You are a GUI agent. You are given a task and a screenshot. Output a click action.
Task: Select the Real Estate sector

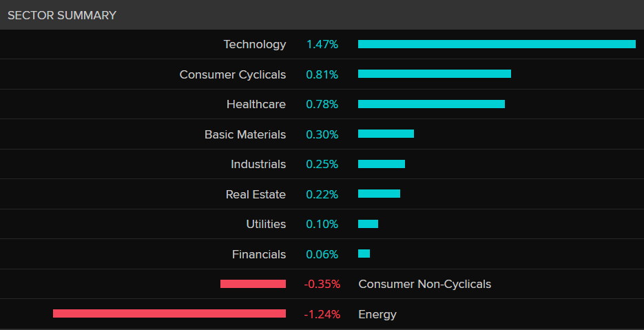click(x=255, y=194)
